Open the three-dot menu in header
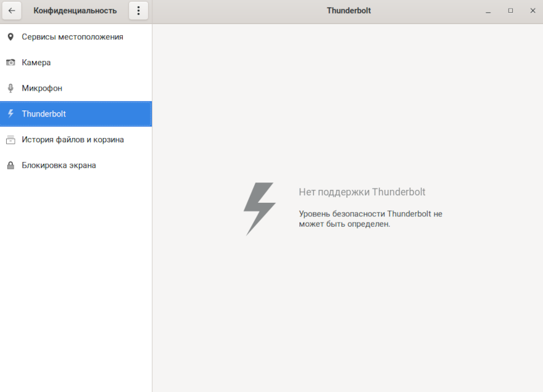 [x=138, y=10]
